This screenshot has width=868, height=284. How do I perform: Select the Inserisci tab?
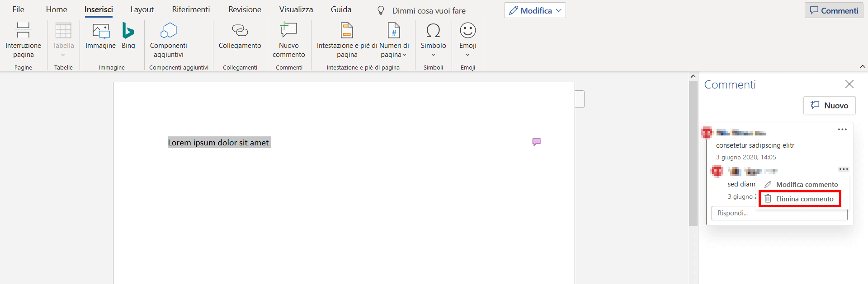click(99, 9)
